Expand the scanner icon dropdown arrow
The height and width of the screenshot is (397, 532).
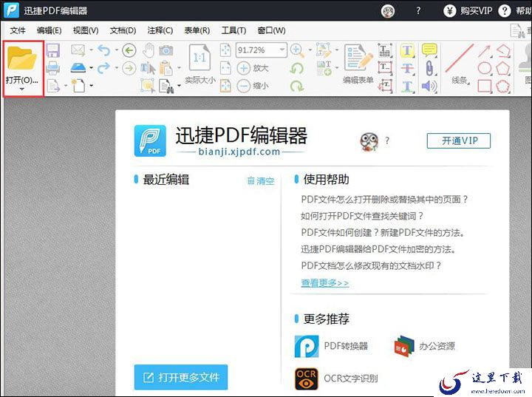click(x=91, y=68)
